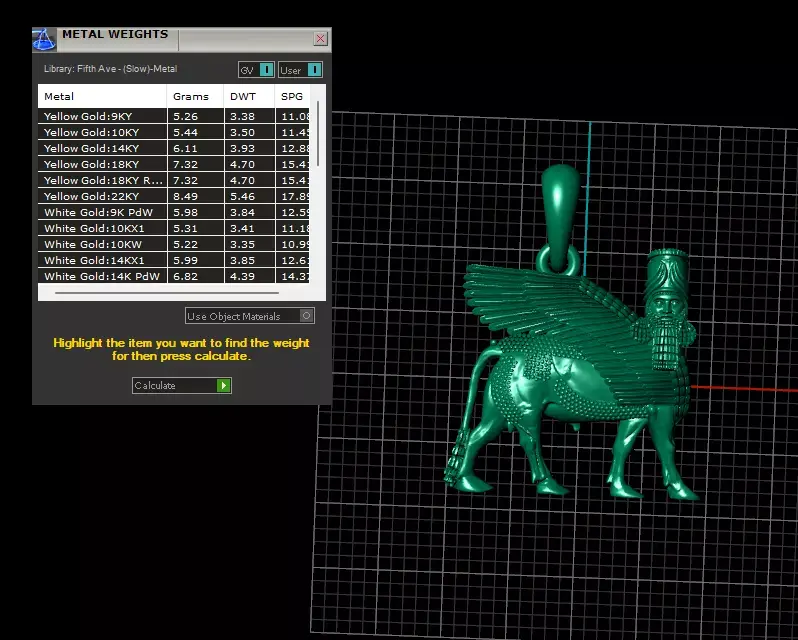Click the 6.11 grams value

point(185,148)
